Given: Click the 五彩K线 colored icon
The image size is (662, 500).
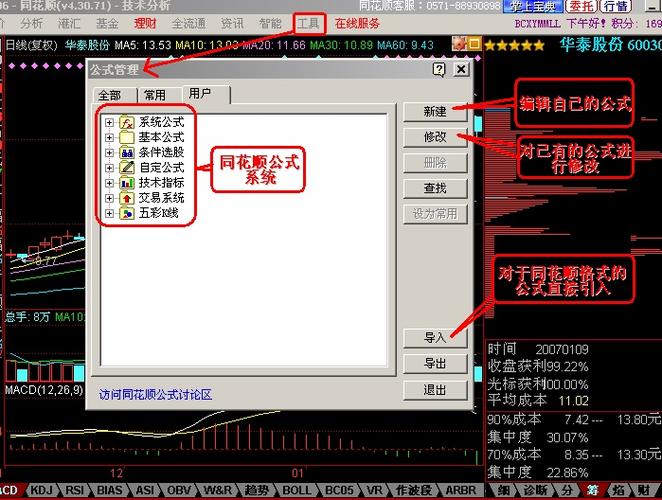Looking at the screenshot, I should click(x=127, y=213).
